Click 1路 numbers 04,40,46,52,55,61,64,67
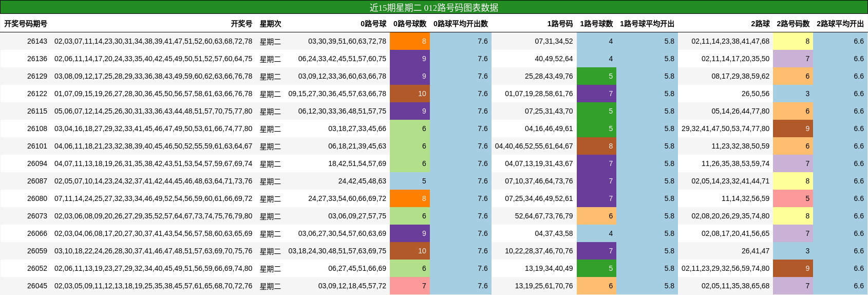Image resolution: width=868 pixels, height=295 pixels. tap(534, 146)
